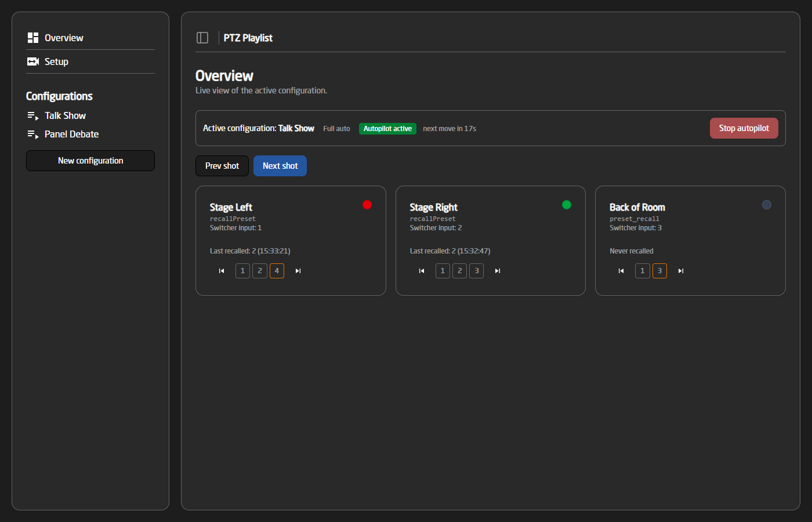Click the 'preset_recall' command text
Viewport: 812px width, 522px height.
[635, 219]
